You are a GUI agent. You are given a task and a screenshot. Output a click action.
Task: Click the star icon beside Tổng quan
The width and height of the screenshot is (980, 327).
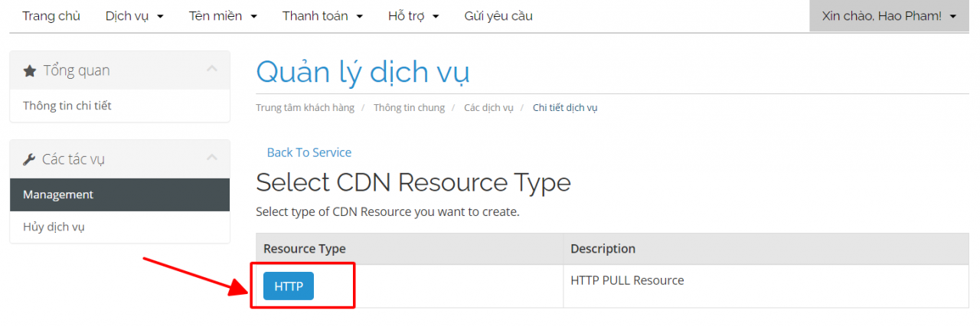tap(30, 71)
